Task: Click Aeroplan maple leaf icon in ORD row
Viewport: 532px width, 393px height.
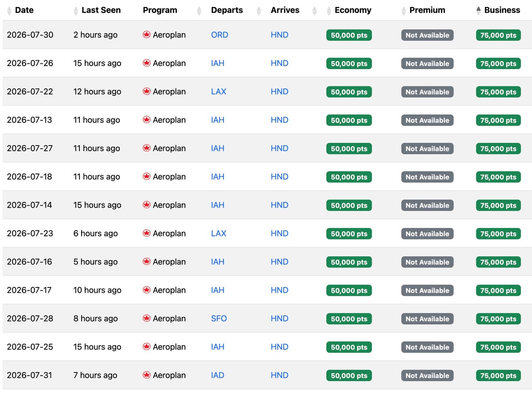Action: click(147, 35)
